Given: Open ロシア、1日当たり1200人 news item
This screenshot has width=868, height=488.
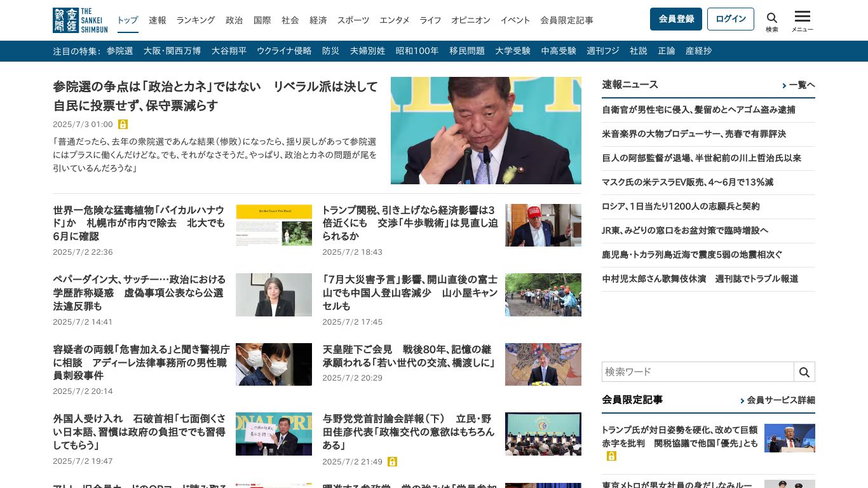Looking at the screenshot, I should (681, 207).
